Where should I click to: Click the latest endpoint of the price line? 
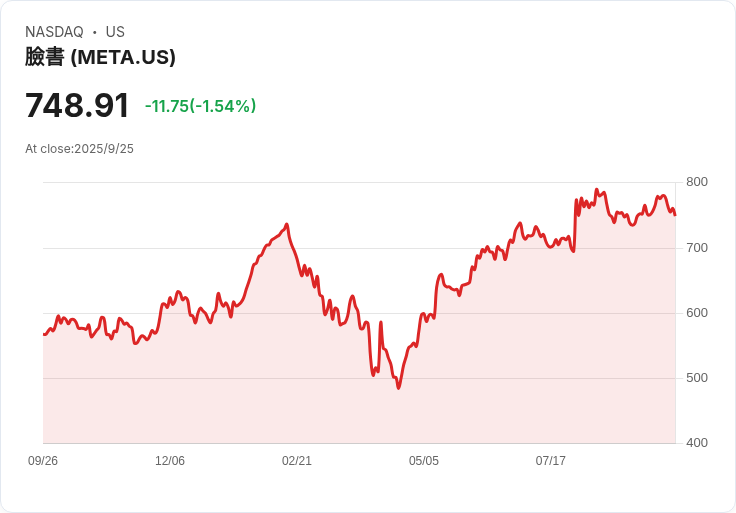(675, 215)
